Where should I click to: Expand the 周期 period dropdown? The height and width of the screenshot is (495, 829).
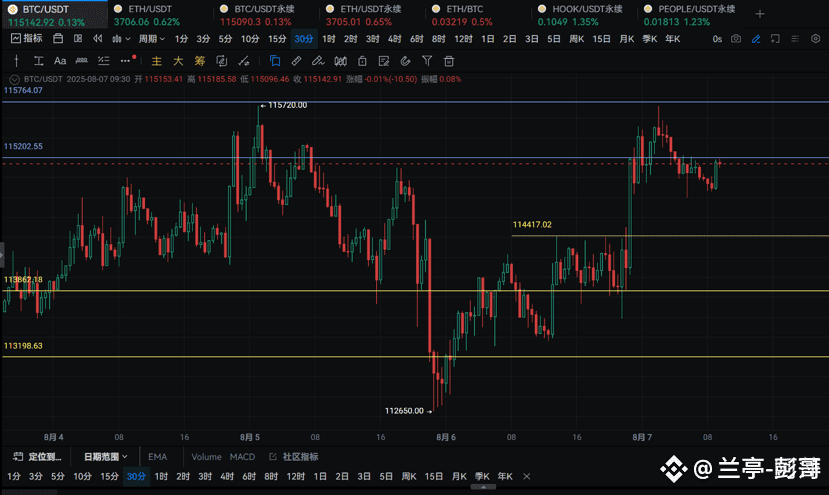click(x=152, y=39)
